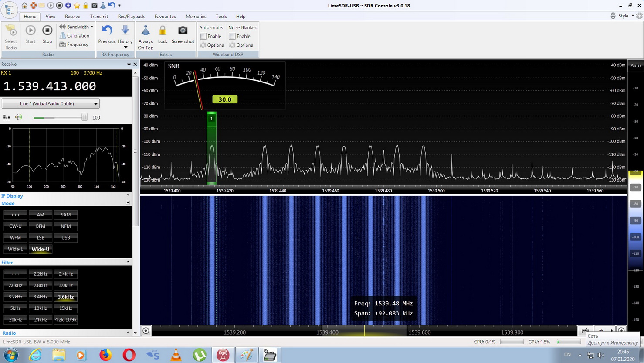
Task: Select Wide-L mode
Action: 15,249
